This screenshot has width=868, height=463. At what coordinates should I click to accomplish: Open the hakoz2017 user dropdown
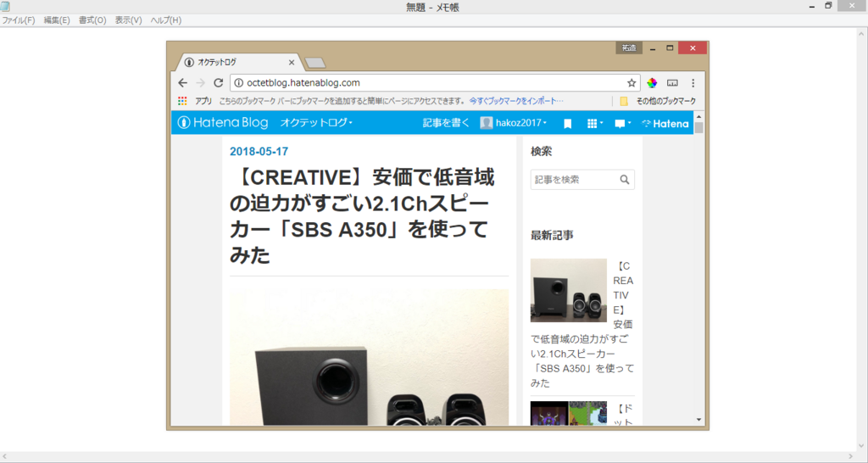pos(513,123)
